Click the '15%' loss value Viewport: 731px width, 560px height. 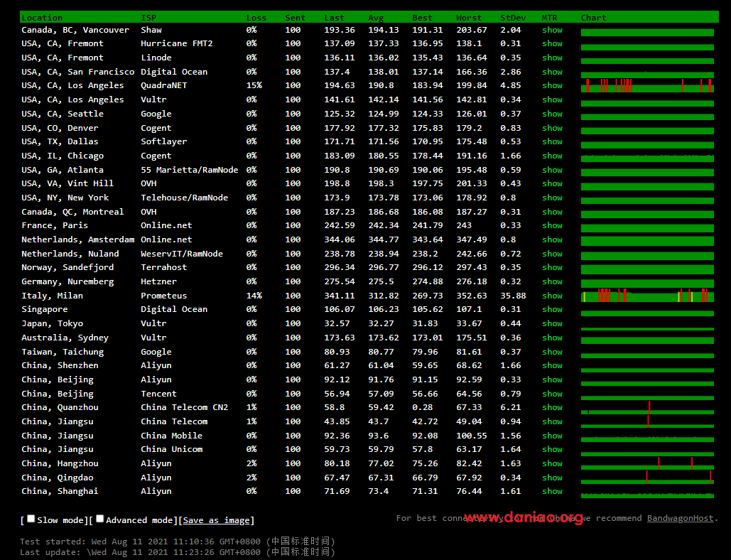coord(254,85)
